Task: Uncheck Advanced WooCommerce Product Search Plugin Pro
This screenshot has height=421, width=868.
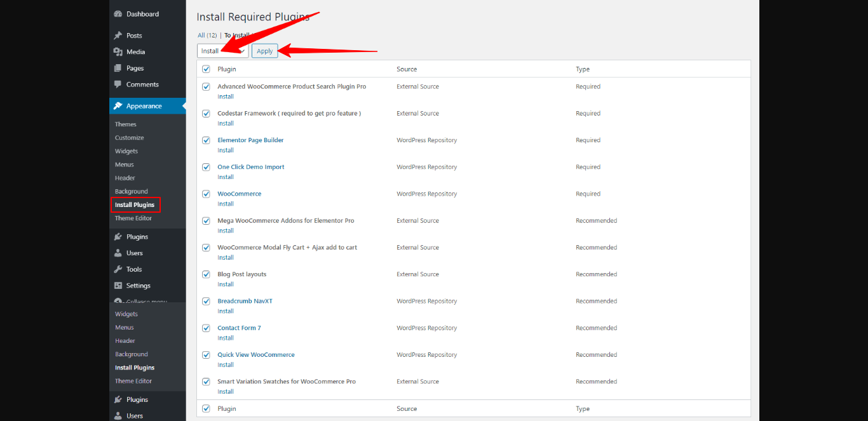Action: pyautogui.click(x=206, y=87)
